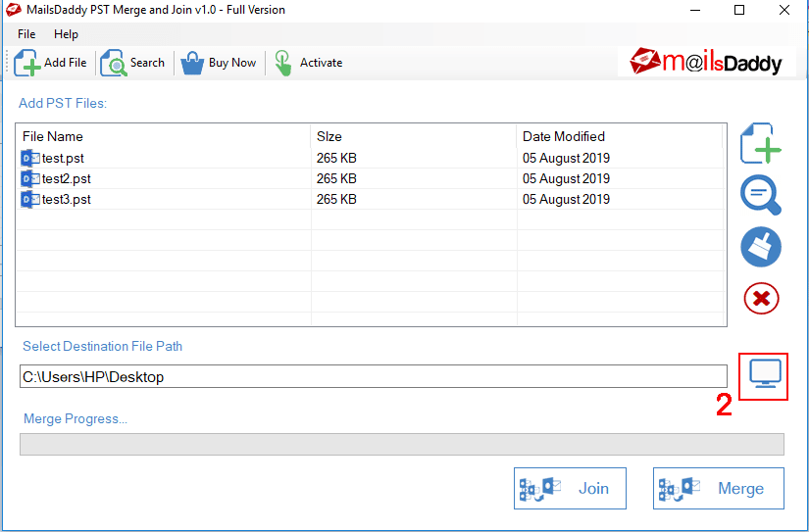Click the app icon in the title bar
This screenshot has height=532, width=809.
[x=14, y=9]
